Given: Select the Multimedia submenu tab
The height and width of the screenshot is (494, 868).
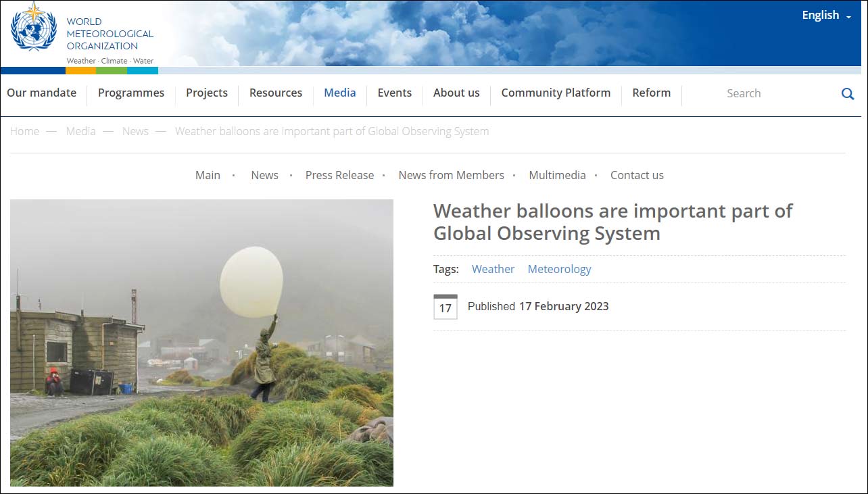Looking at the screenshot, I should coord(557,175).
